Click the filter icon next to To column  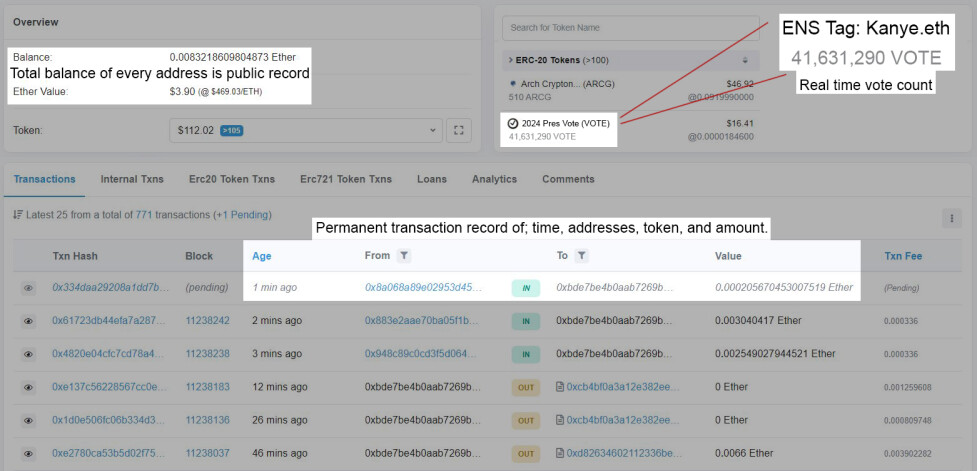click(x=581, y=255)
